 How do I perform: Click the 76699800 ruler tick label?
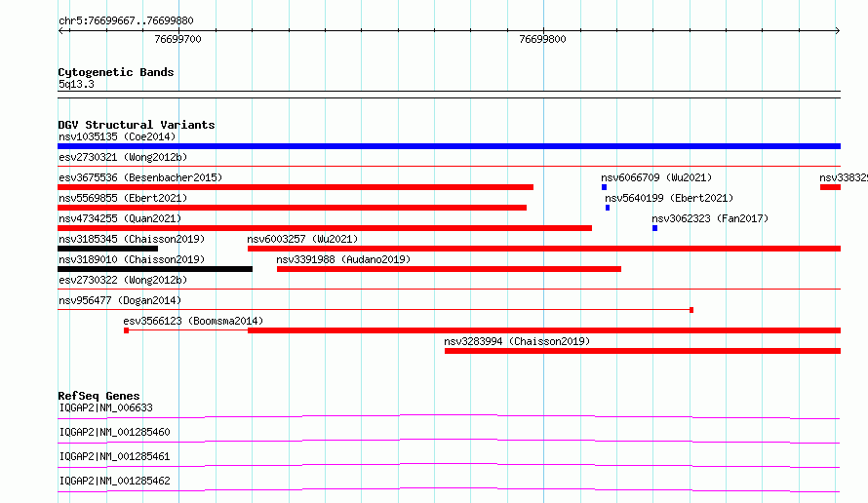[542, 39]
